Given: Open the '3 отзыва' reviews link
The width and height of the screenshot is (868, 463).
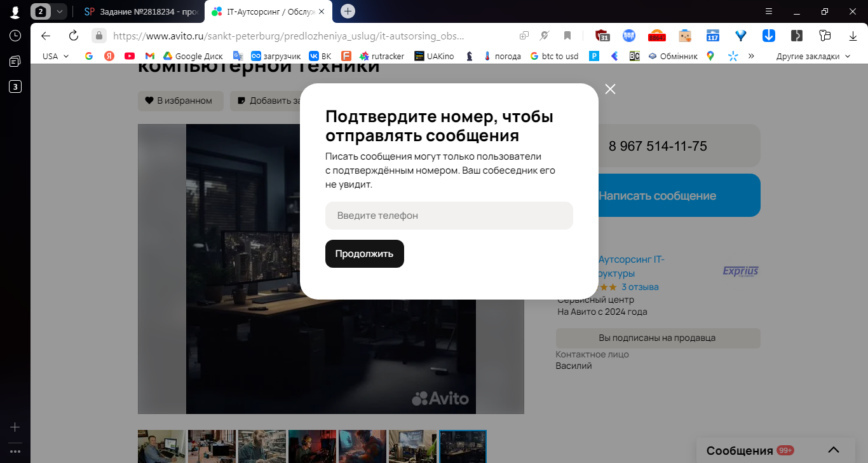Looking at the screenshot, I should click(640, 287).
